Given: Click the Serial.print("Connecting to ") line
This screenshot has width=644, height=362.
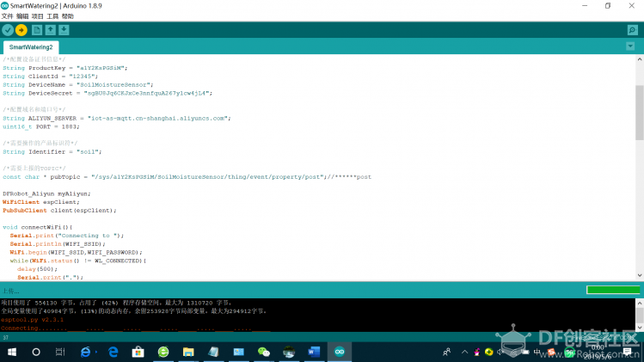Looking at the screenshot, I should point(66,236).
